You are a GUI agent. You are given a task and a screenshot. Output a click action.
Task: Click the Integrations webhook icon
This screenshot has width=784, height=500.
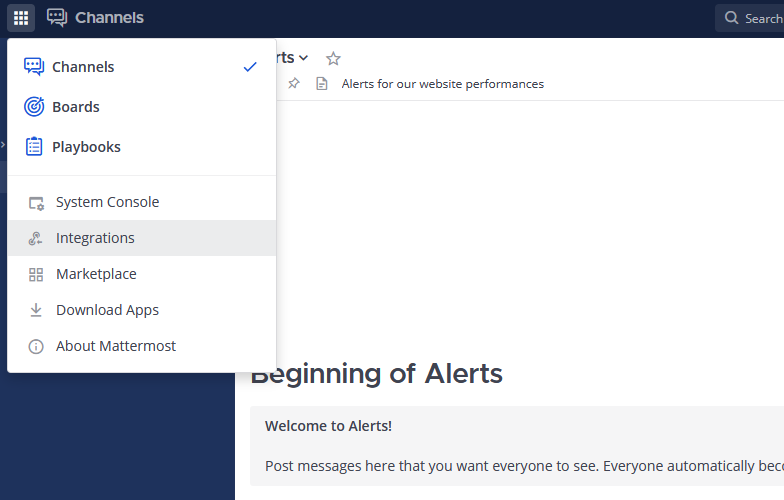tap(36, 238)
